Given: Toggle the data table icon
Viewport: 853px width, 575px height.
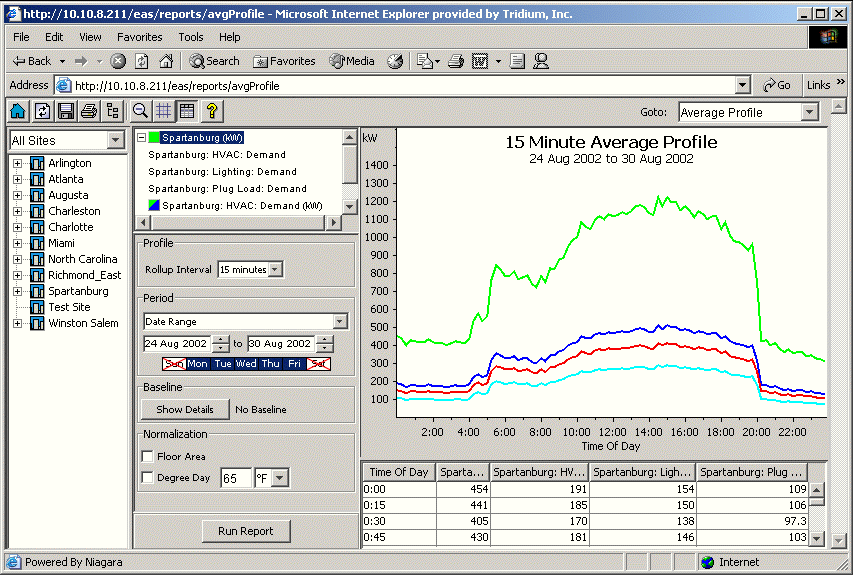Looking at the screenshot, I should (x=187, y=111).
